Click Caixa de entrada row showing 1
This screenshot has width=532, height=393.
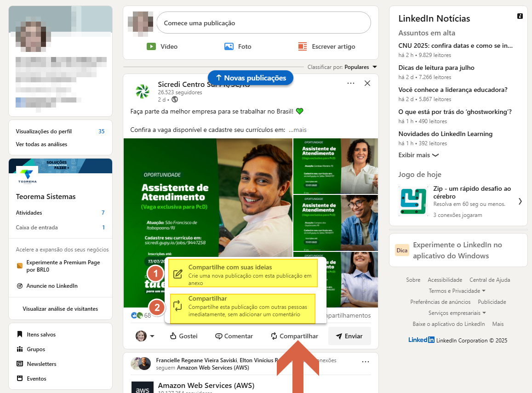click(x=60, y=228)
